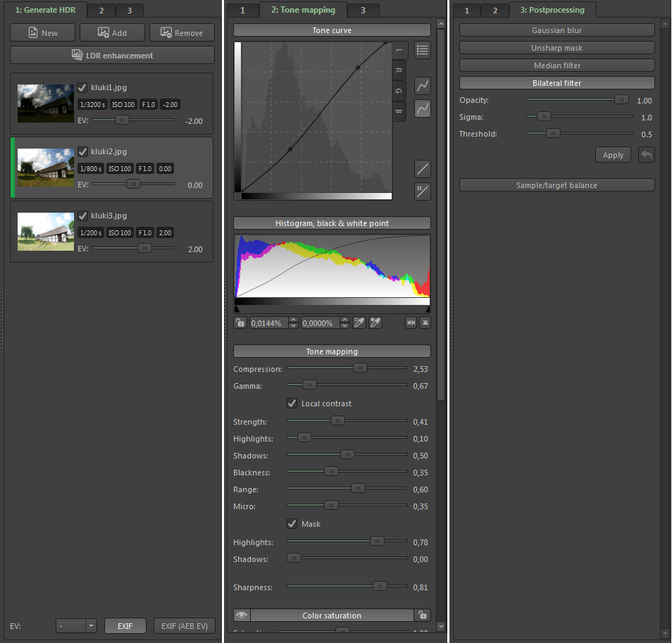Select the R channel tab of the tone curve
Image resolution: width=672 pixels, height=643 pixels.
tap(399, 70)
